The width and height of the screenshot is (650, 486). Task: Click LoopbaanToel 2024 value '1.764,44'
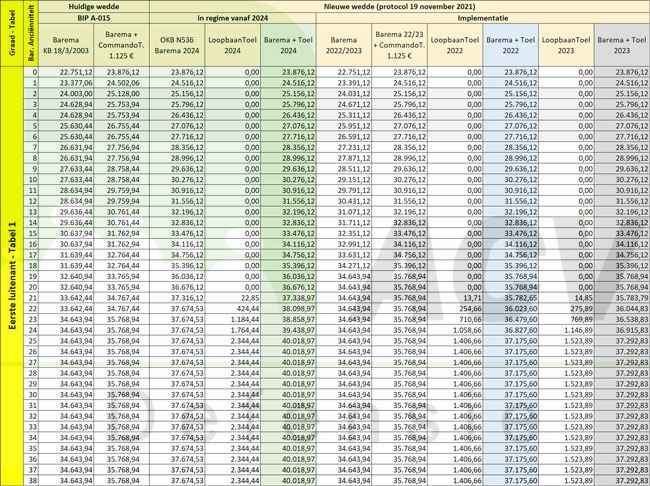click(245, 330)
